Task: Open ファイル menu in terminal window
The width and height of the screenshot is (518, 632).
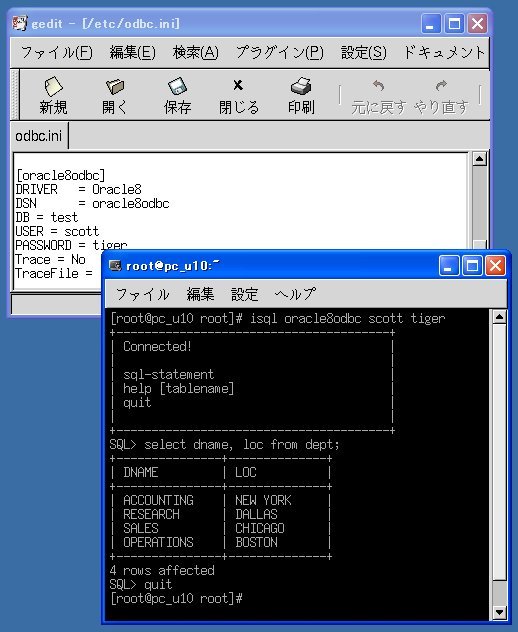Action: [x=143, y=294]
